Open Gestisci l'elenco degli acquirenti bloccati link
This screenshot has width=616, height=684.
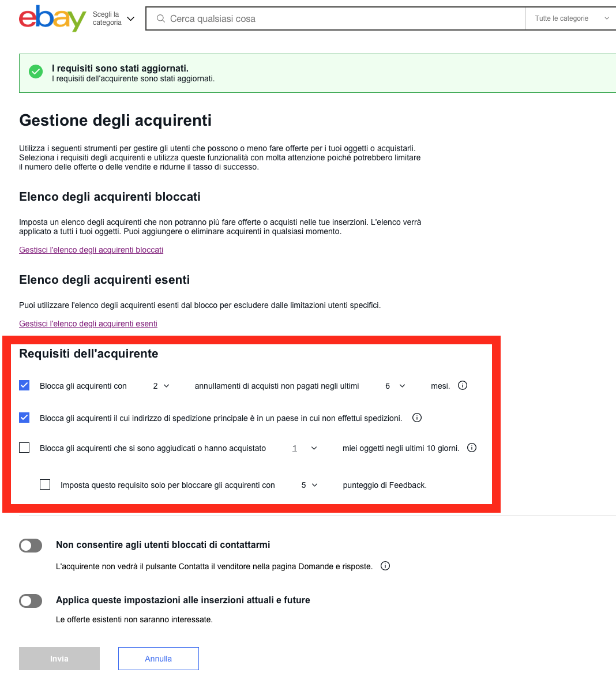coord(91,250)
